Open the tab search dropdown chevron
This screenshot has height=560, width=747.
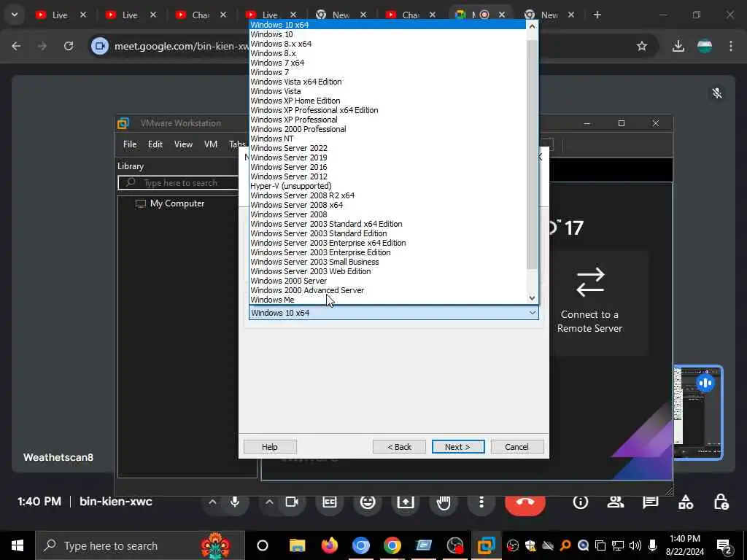click(15, 15)
